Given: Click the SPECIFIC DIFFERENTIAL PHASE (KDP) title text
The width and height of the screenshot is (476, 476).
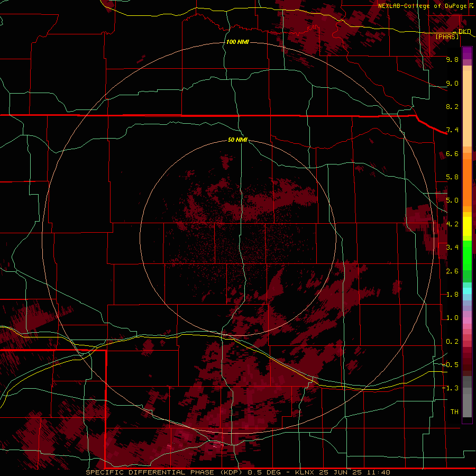Looking at the screenshot, I should click(x=164, y=472).
